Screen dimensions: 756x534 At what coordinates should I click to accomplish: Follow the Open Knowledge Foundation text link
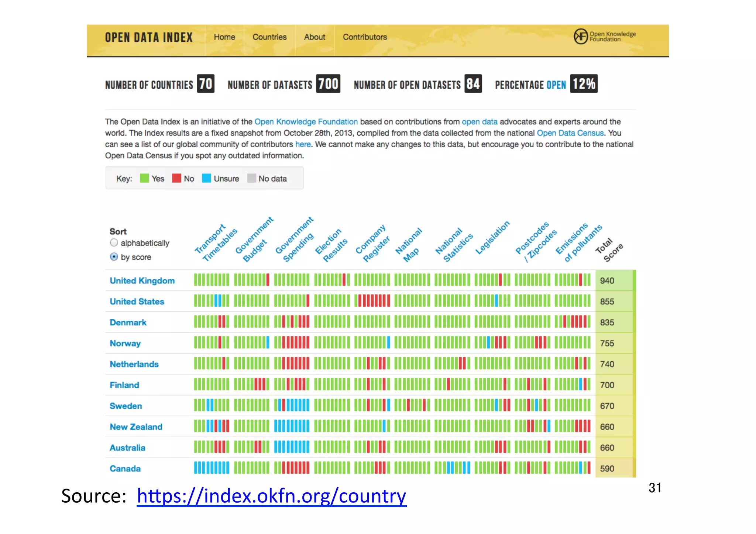306,121
